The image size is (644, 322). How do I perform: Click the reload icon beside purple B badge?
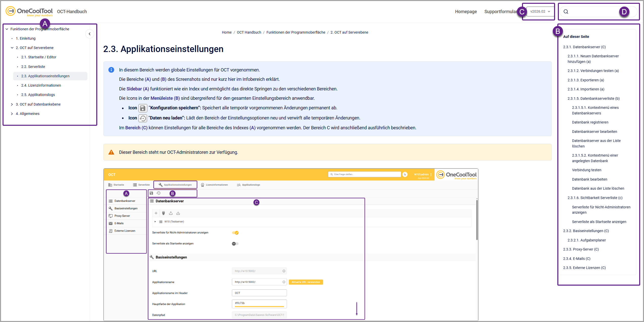coord(159,193)
